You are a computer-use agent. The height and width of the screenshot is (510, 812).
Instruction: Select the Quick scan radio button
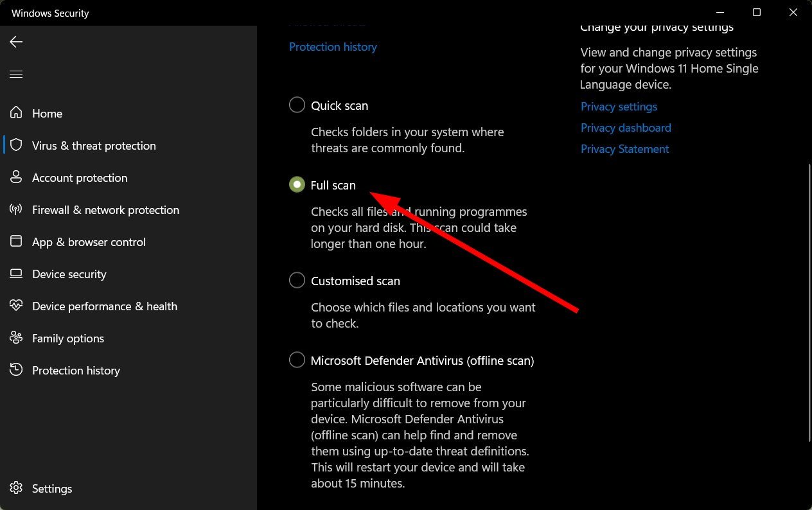pos(297,105)
